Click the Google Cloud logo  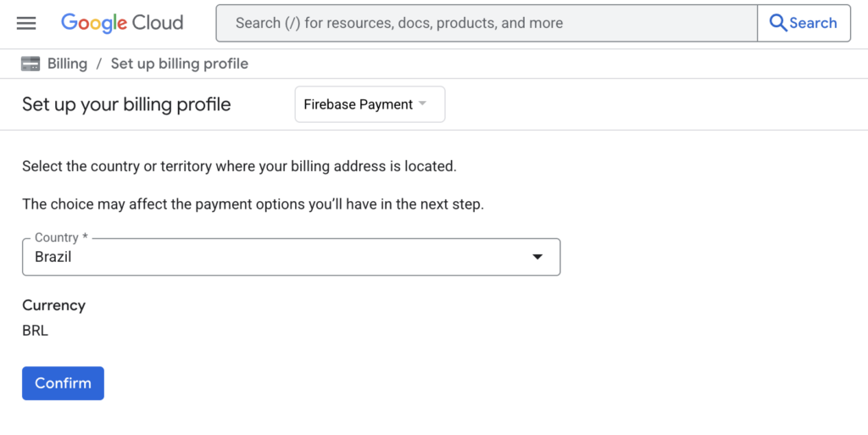point(122,23)
